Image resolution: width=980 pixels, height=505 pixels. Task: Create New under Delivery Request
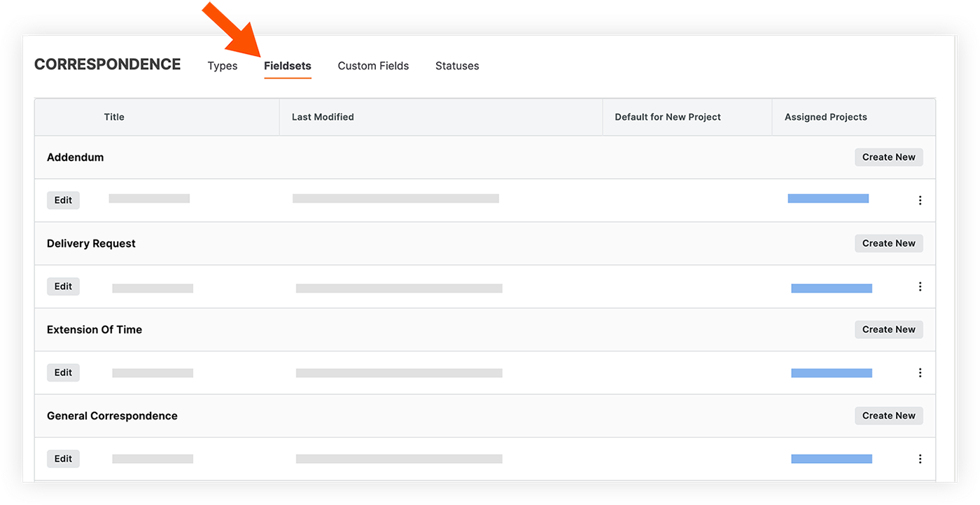888,243
